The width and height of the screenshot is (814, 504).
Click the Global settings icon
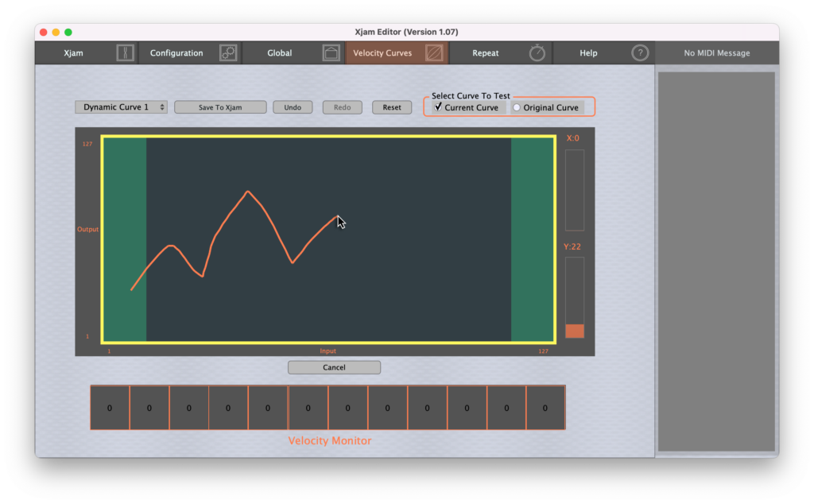point(331,53)
